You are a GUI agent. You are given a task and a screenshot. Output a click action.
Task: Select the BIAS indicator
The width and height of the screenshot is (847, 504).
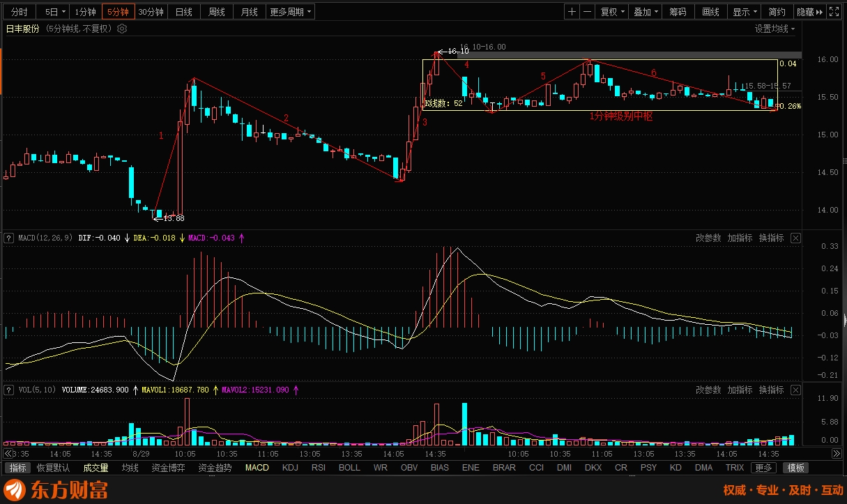pyautogui.click(x=440, y=468)
